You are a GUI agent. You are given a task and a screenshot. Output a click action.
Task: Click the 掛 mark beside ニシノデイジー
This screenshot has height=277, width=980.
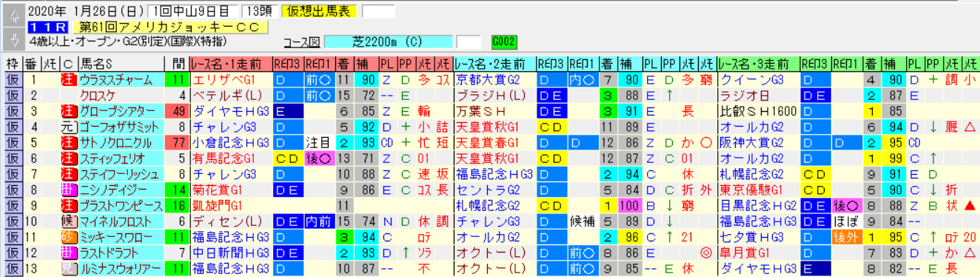70,190
